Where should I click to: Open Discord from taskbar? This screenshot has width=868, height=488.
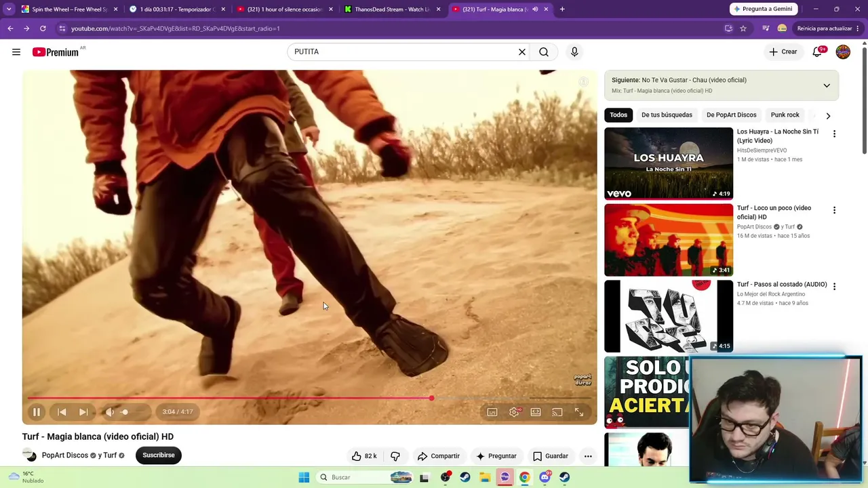pyautogui.click(x=545, y=477)
